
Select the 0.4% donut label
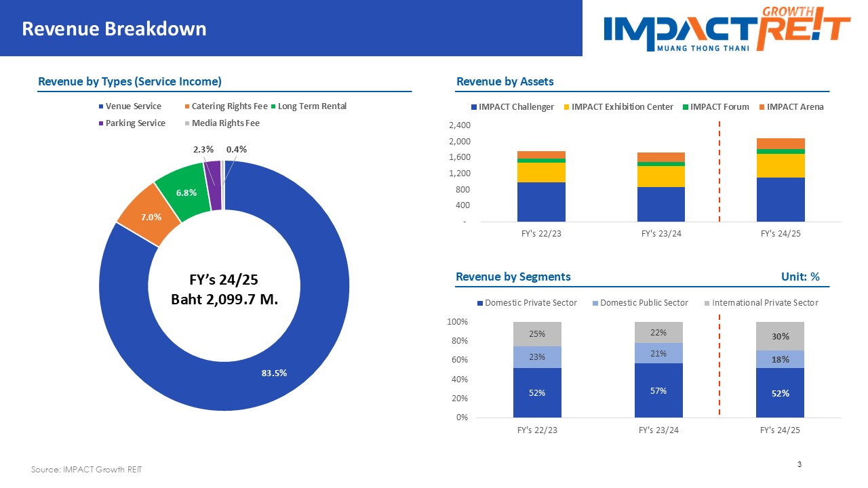(237, 149)
